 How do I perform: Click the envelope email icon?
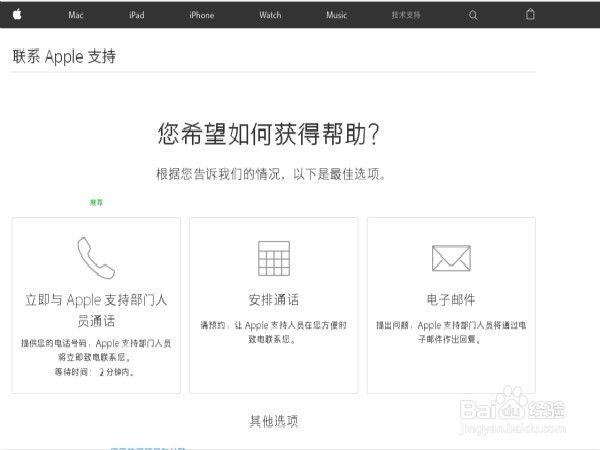451,258
